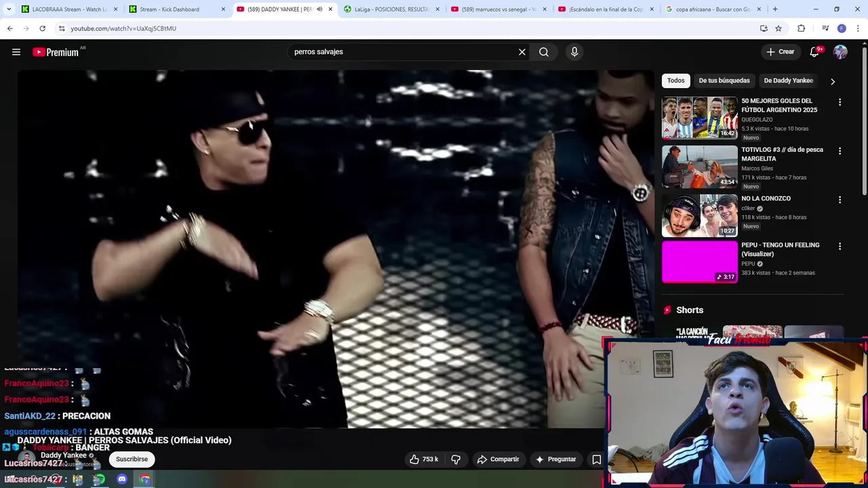
Task: Switch to copa africaana Google search tab
Action: pyautogui.click(x=713, y=9)
